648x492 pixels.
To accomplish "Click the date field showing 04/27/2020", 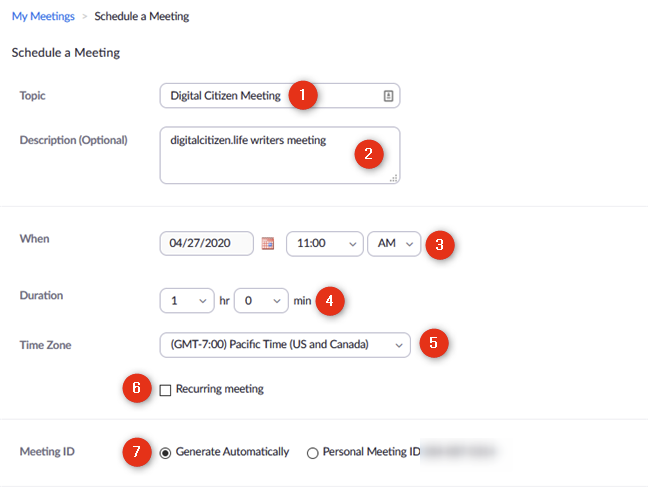I will [206, 244].
